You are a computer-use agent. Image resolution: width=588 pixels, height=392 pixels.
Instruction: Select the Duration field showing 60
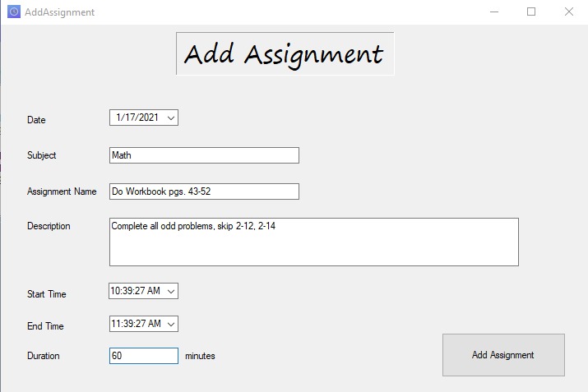click(144, 356)
